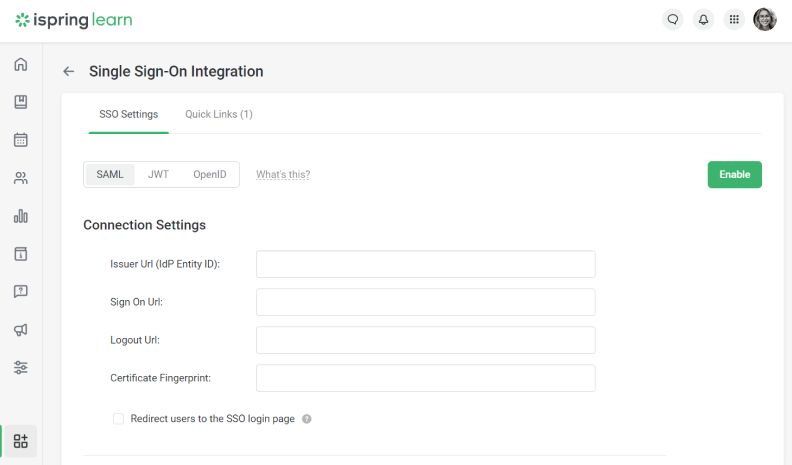Open the question speech bubble icon
This screenshot has width=792, height=465.
point(21,292)
